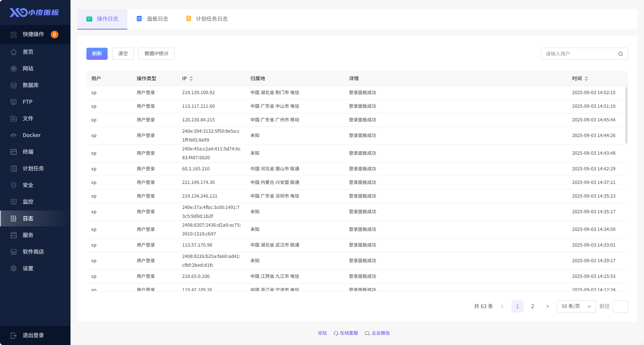Open the 50 条/页 page size dropdown
The width and height of the screenshot is (644, 345).
pyautogui.click(x=576, y=306)
